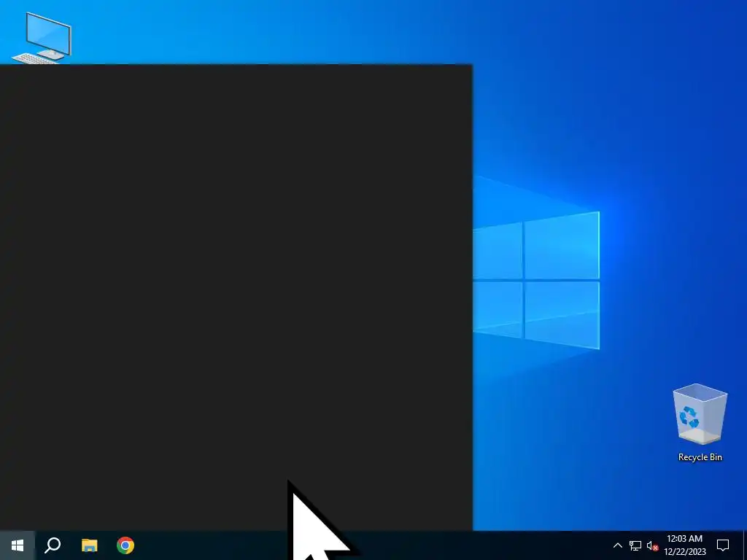Screen dimensions: 747x560
Task: Open the clock showing 12:03 AM
Action: (684, 545)
